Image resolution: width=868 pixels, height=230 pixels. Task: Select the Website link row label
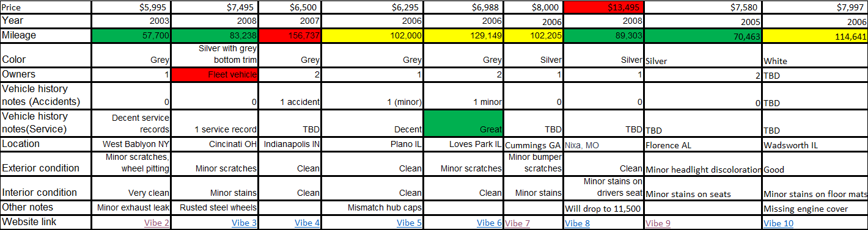pyautogui.click(x=46, y=222)
